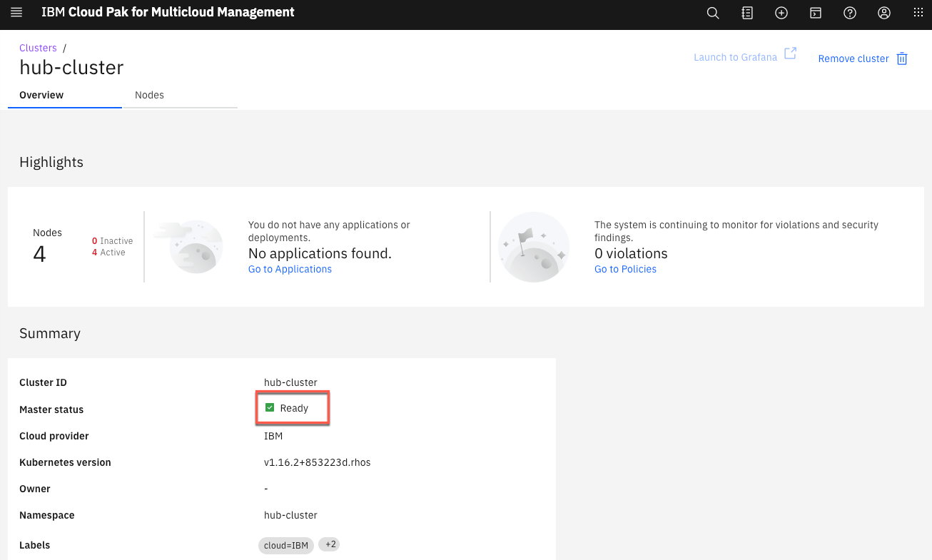The width and height of the screenshot is (932, 560).
Task: Open the catalog icon in top bar
Action: tap(746, 13)
